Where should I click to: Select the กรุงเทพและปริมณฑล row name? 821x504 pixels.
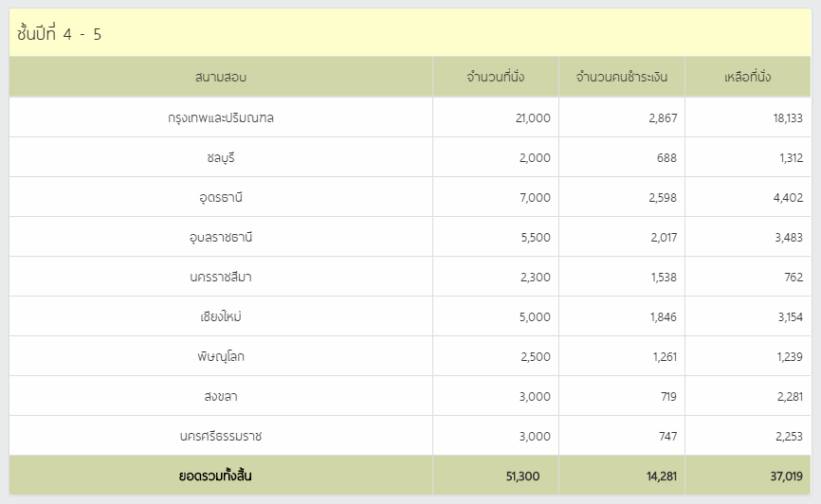[x=221, y=117]
